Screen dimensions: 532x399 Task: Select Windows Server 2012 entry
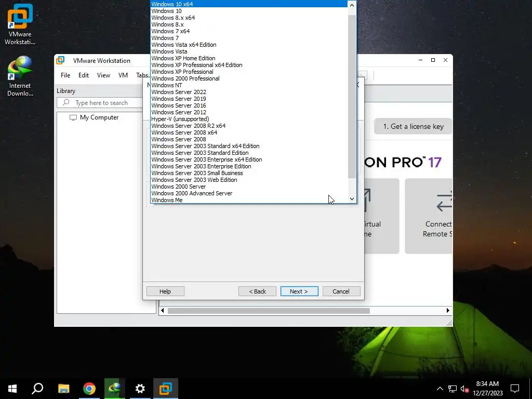[x=249, y=112]
